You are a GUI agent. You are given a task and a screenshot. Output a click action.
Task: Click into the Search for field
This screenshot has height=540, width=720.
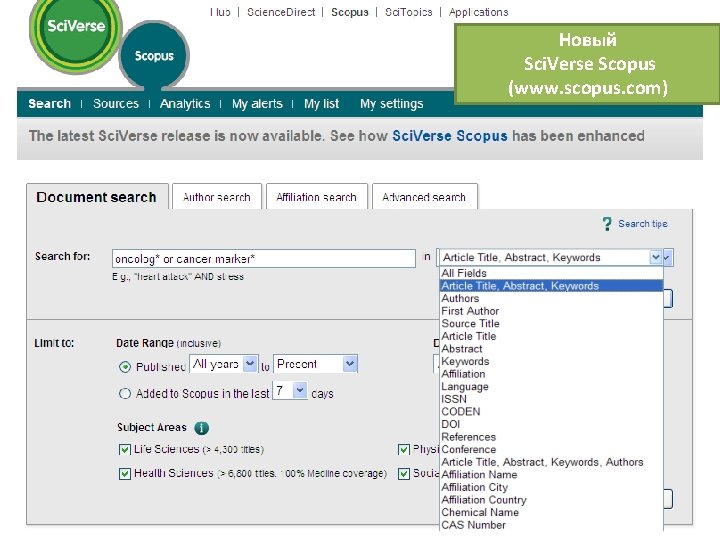pyautogui.click(x=264, y=259)
